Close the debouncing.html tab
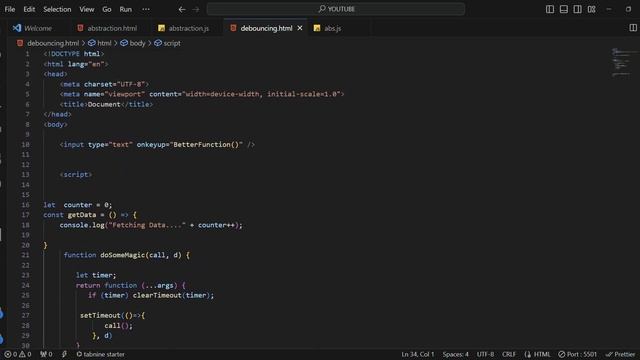The height and width of the screenshot is (360, 640). pyautogui.click(x=300, y=28)
